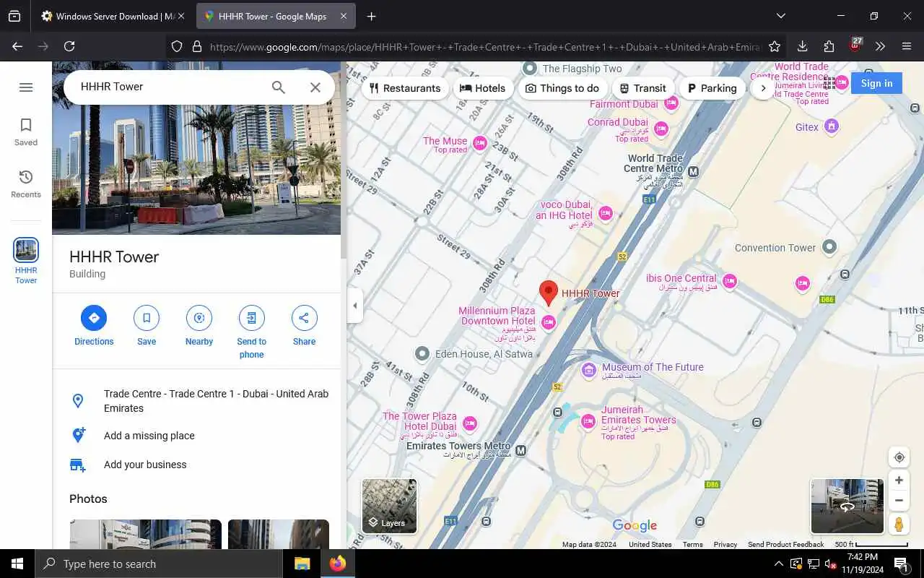Open Send Product Feedback link
The image size is (924, 578).
(x=785, y=545)
